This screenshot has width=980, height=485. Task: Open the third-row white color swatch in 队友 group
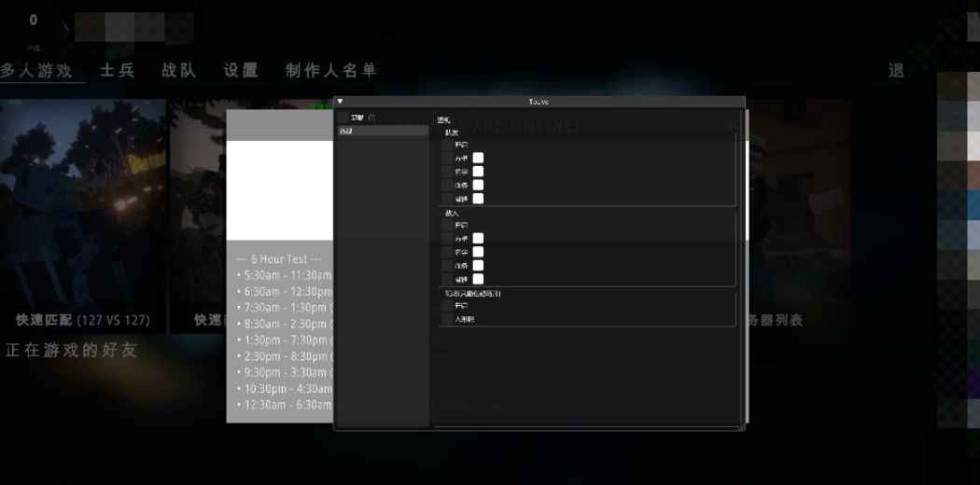click(478, 172)
